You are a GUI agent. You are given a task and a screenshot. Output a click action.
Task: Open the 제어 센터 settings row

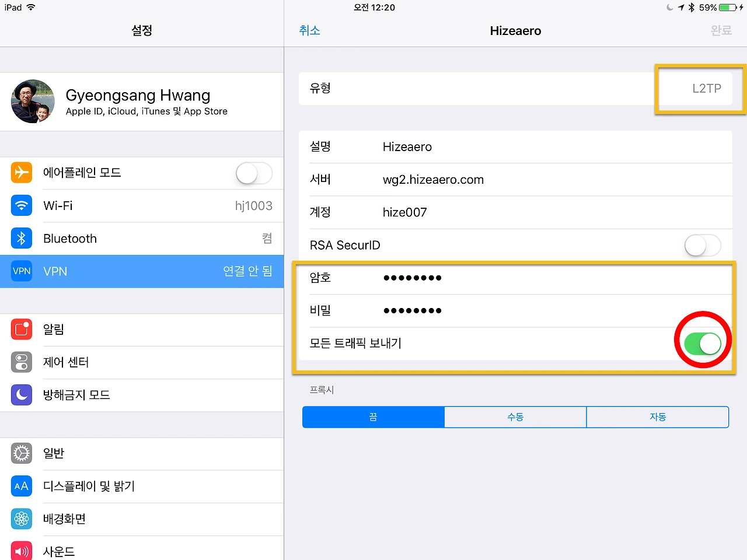[x=142, y=362]
